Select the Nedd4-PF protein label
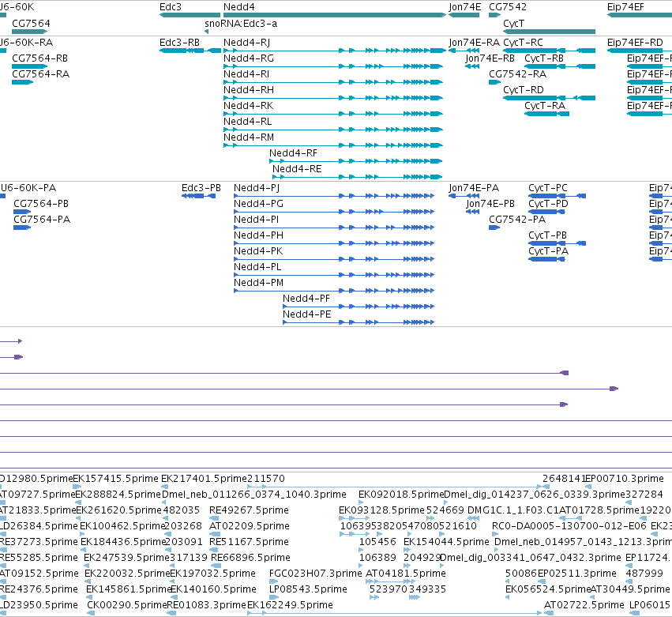The height and width of the screenshot is (617, 672). click(306, 299)
